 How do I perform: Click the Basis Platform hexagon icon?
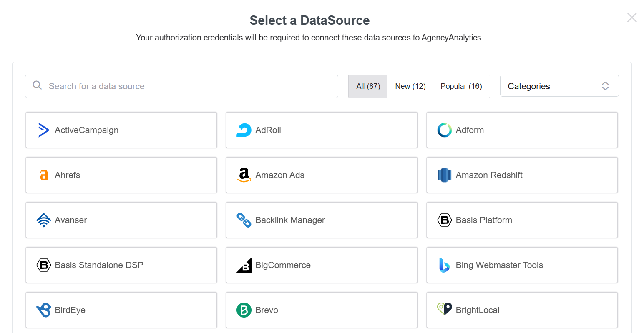(x=444, y=220)
